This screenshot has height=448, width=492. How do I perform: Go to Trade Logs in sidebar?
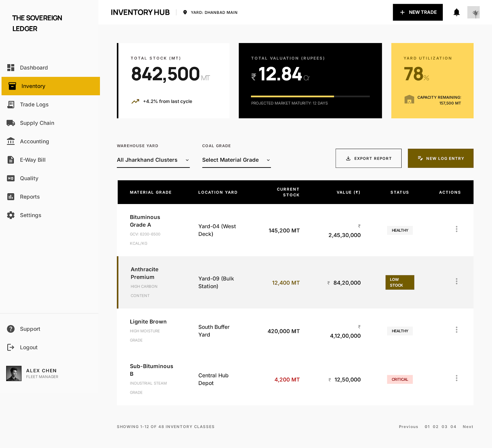tap(34, 104)
